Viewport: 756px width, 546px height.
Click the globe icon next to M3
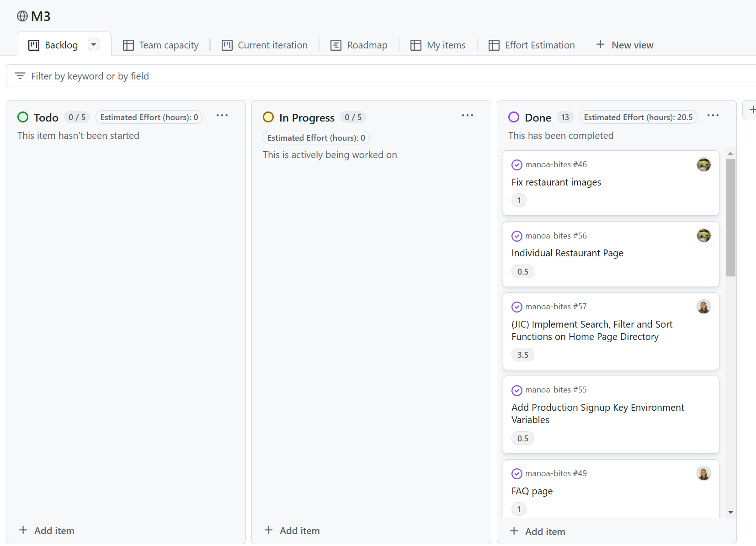pyautogui.click(x=22, y=16)
